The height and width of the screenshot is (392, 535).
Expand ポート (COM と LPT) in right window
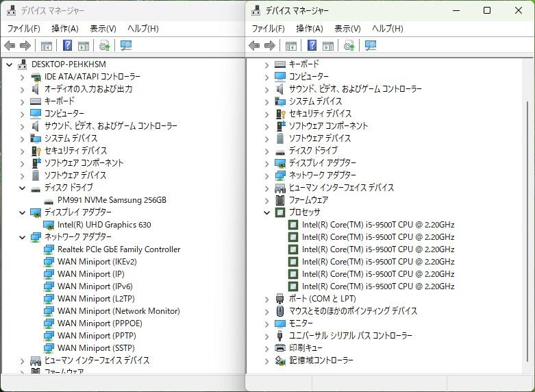click(x=267, y=299)
